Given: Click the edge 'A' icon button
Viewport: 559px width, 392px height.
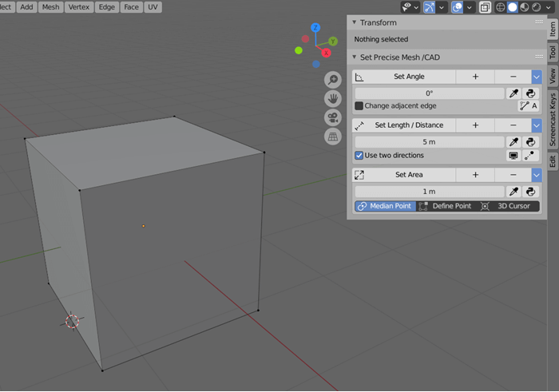Looking at the screenshot, I should pos(529,106).
